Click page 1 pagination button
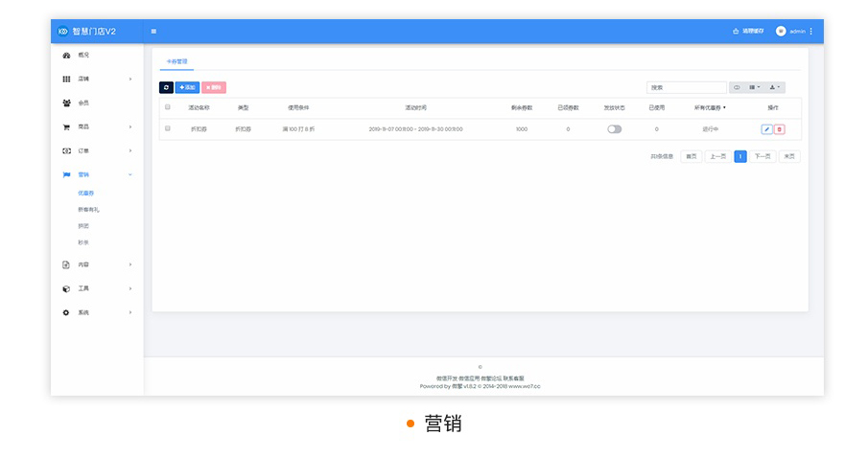868x458 pixels. pyautogui.click(x=740, y=156)
